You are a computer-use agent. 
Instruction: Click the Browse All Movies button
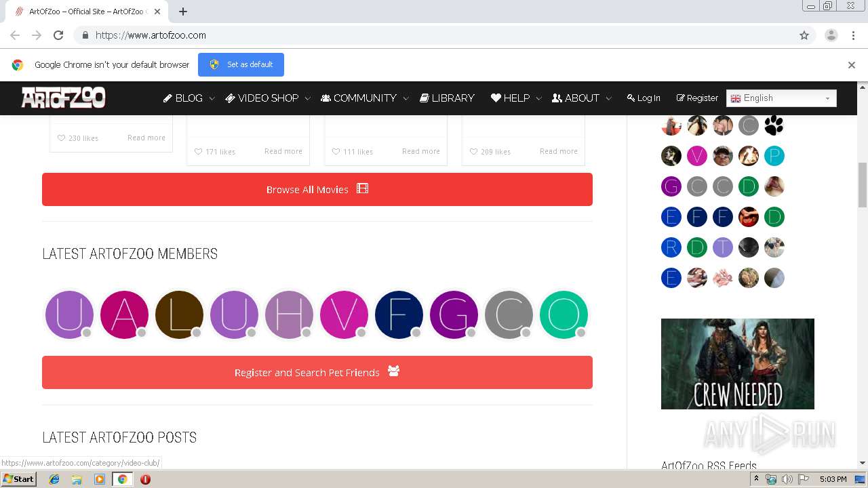[x=317, y=189]
